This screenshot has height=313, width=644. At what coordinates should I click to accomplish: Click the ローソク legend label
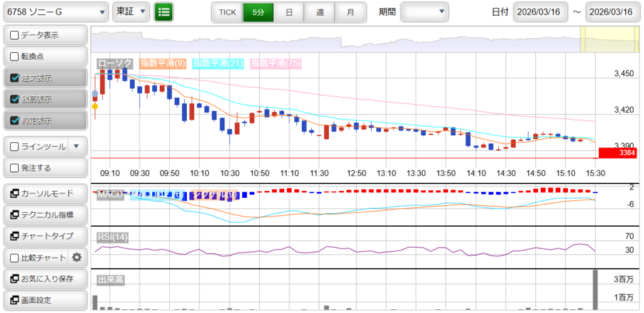114,63
